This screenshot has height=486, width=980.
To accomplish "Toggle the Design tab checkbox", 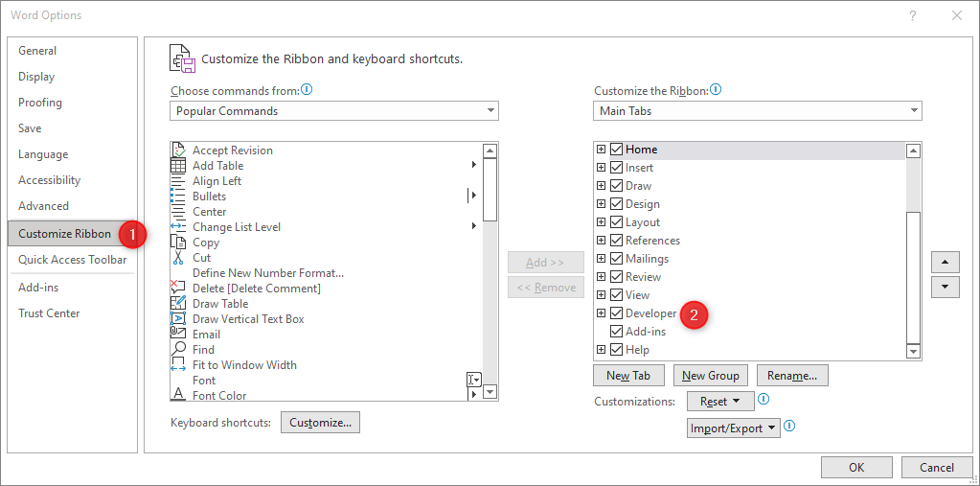I will point(616,204).
